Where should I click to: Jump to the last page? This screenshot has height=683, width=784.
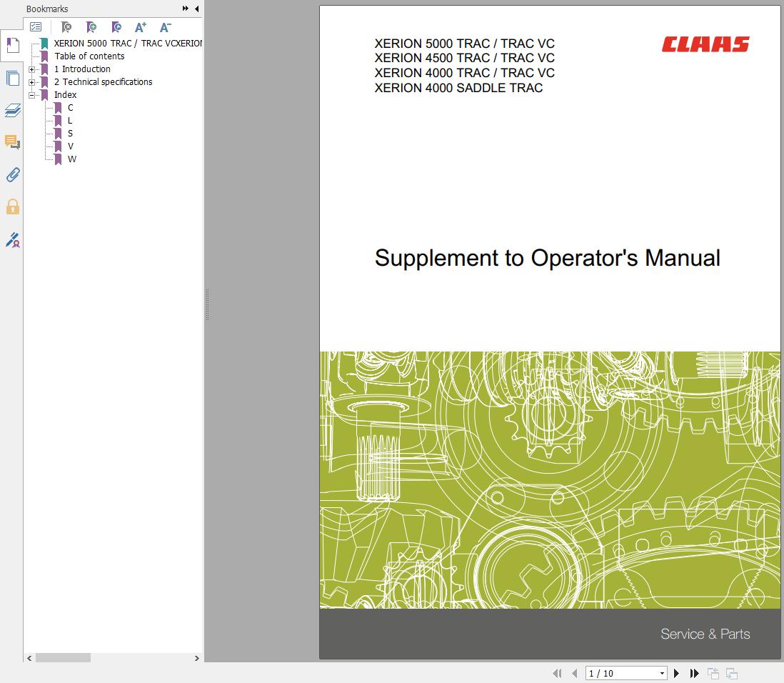[x=694, y=673]
